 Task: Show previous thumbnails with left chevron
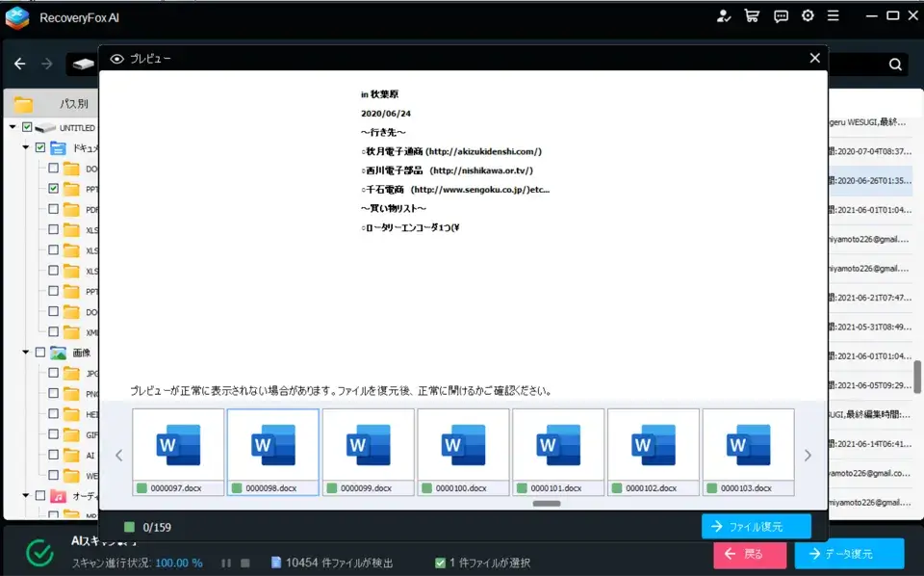point(119,456)
